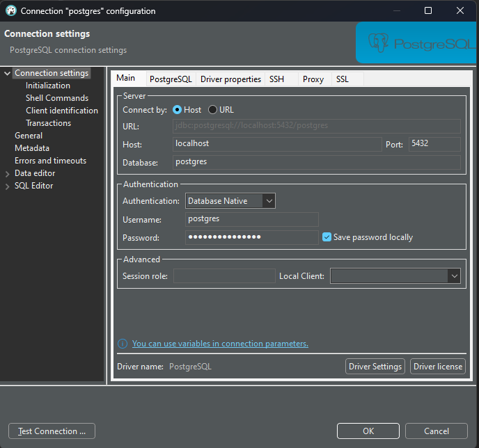This screenshot has width=479, height=448.
Task: Select Connection settings in the tree
Action: coord(52,73)
